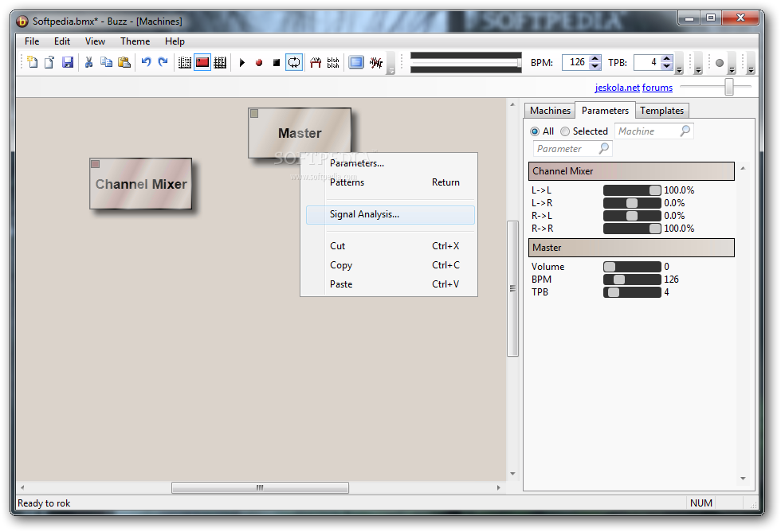Select the Master machine box
The image size is (781, 532).
coord(300,132)
